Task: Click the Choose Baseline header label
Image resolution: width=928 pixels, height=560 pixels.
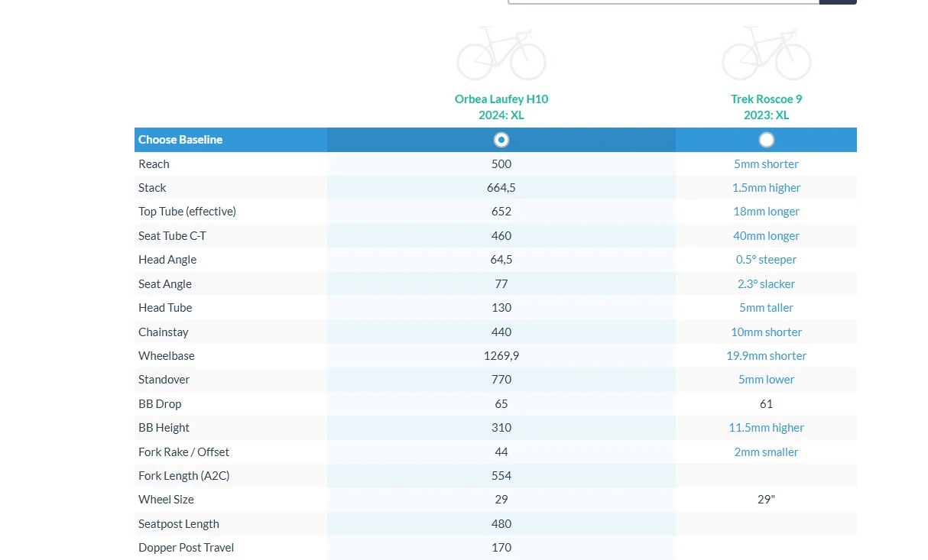Action: [180, 140]
